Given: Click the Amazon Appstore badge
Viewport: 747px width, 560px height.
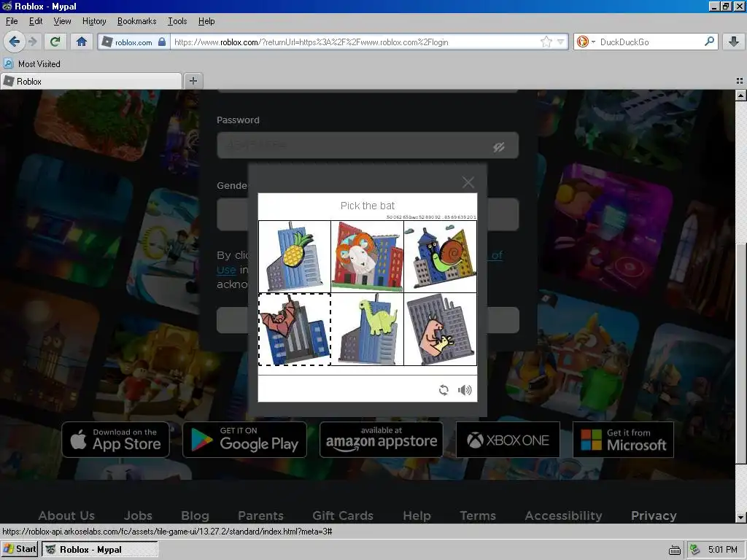Looking at the screenshot, I should pyautogui.click(x=381, y=440).
